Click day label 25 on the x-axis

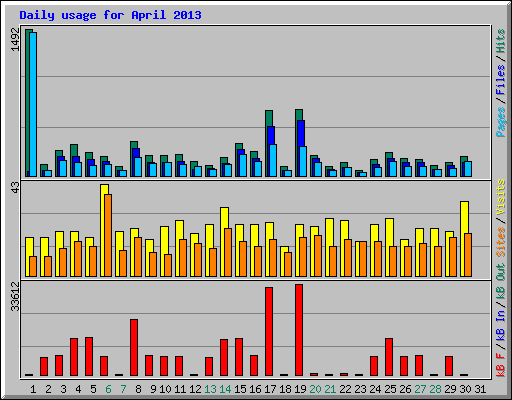coord(390,389)
